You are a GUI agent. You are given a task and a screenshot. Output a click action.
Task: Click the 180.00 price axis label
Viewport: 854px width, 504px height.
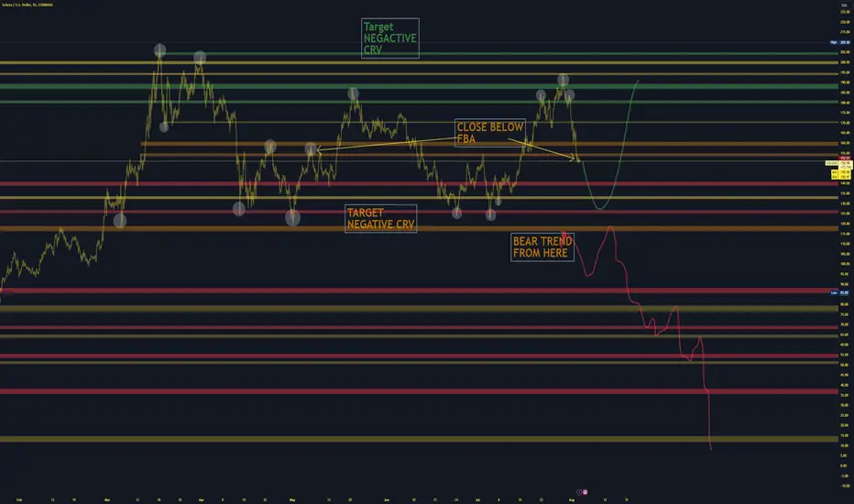[845, 103]
